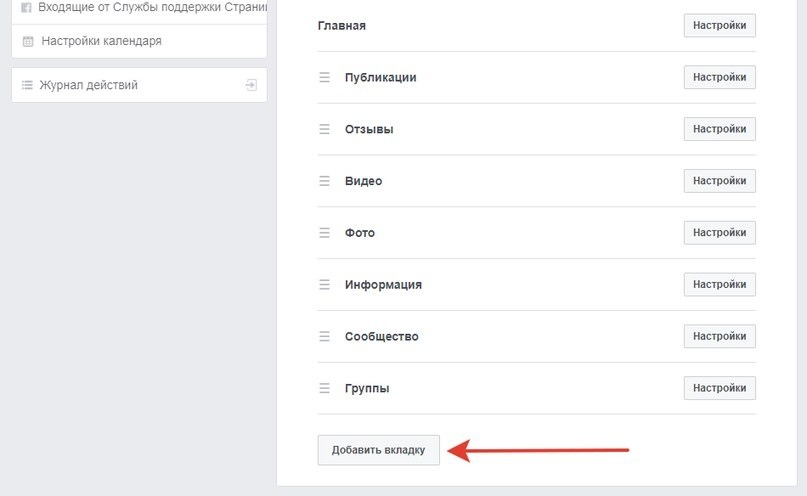Screen dimensions: 807x496
Task: Open Настройки for the Информация tab
Action: click(719, 284)
